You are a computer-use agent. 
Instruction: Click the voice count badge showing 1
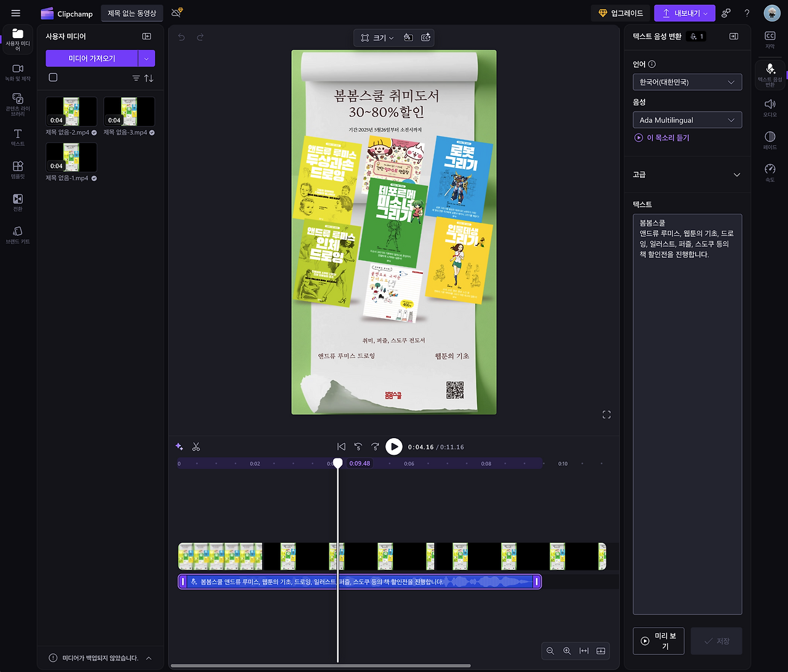(x=698, y=36)
